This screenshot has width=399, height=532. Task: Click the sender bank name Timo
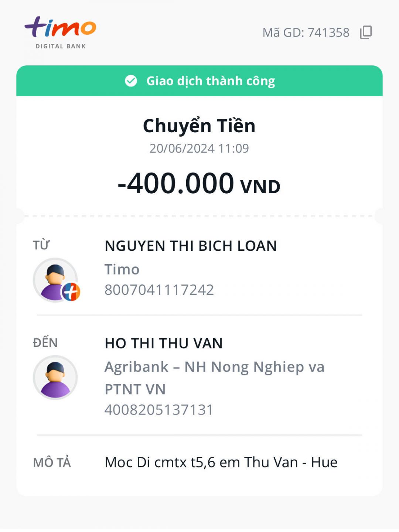click(122, 269)
